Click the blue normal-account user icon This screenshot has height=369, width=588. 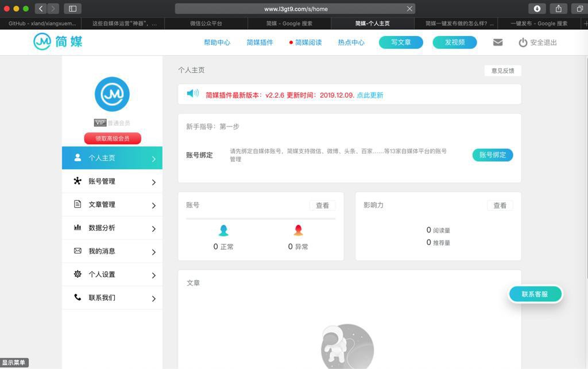coord(223,230)
